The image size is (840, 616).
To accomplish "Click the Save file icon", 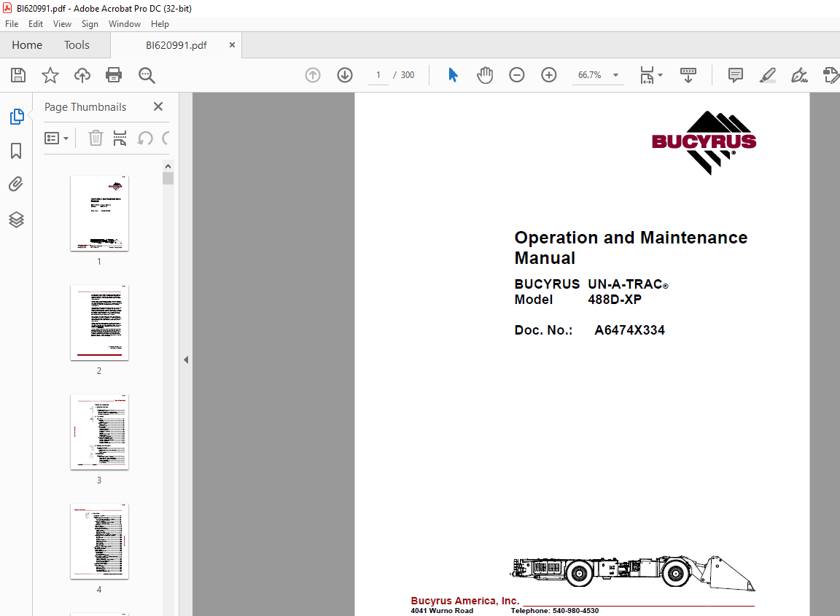I will (x=18, y=75).
